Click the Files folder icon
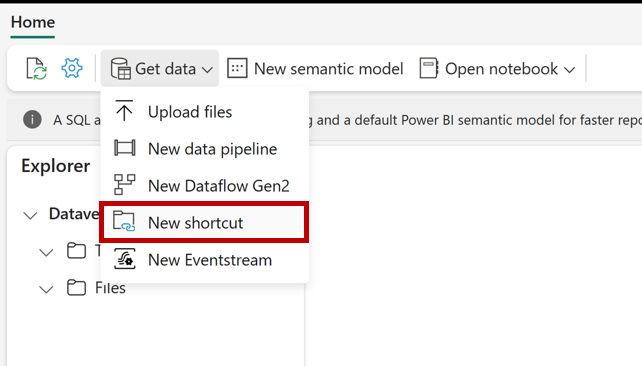Screen dimensions: 642x366 pos(77,287)
